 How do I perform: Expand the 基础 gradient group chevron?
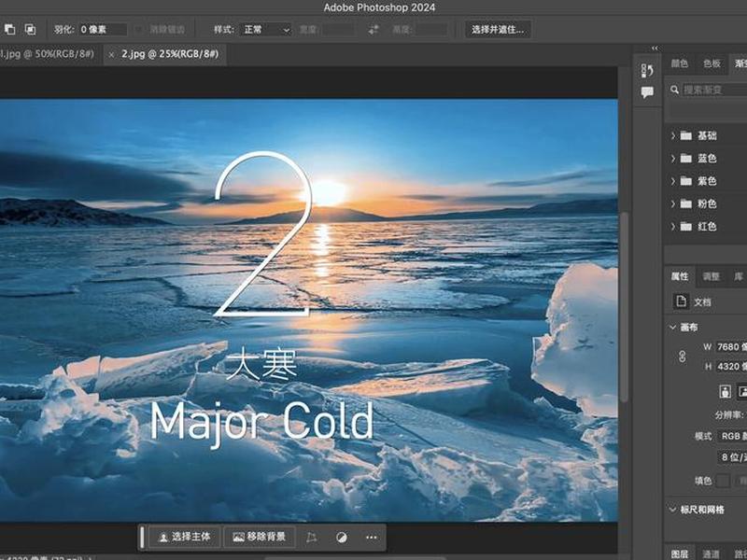coord(673,135)
